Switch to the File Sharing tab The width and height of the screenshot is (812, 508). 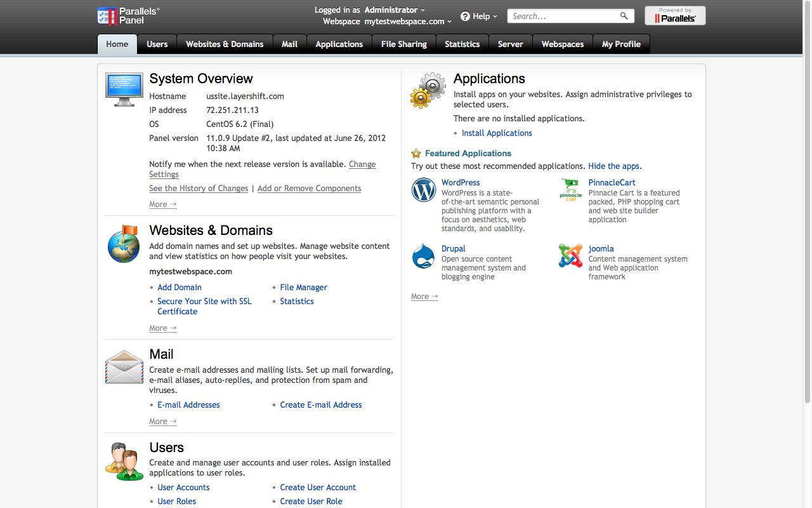[x=404, y=44]
